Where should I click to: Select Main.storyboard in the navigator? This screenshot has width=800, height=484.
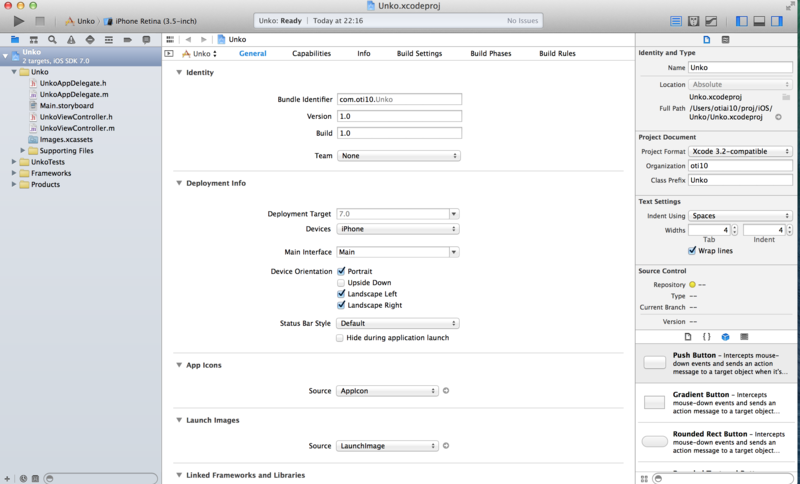[67, 106]
